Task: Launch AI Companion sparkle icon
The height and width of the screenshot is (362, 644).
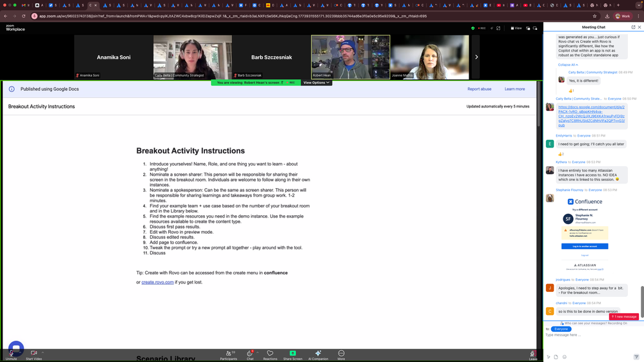Action: tap(318, 355)
